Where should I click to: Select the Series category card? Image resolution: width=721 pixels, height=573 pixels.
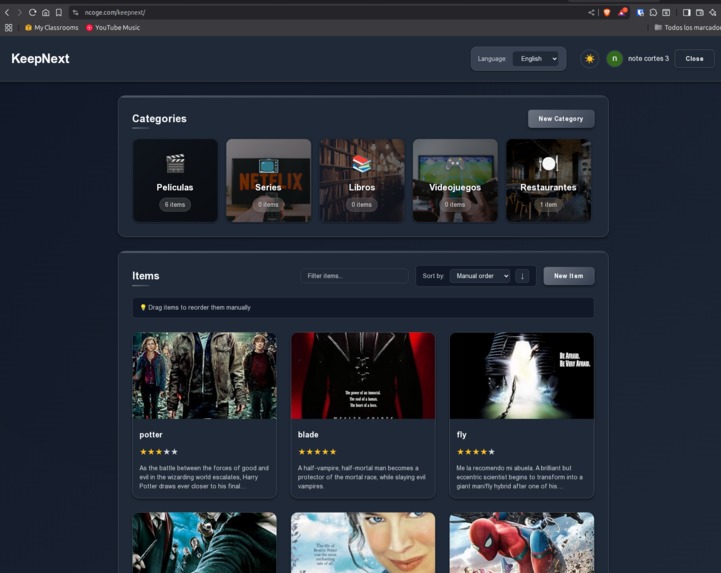(269, 180)
